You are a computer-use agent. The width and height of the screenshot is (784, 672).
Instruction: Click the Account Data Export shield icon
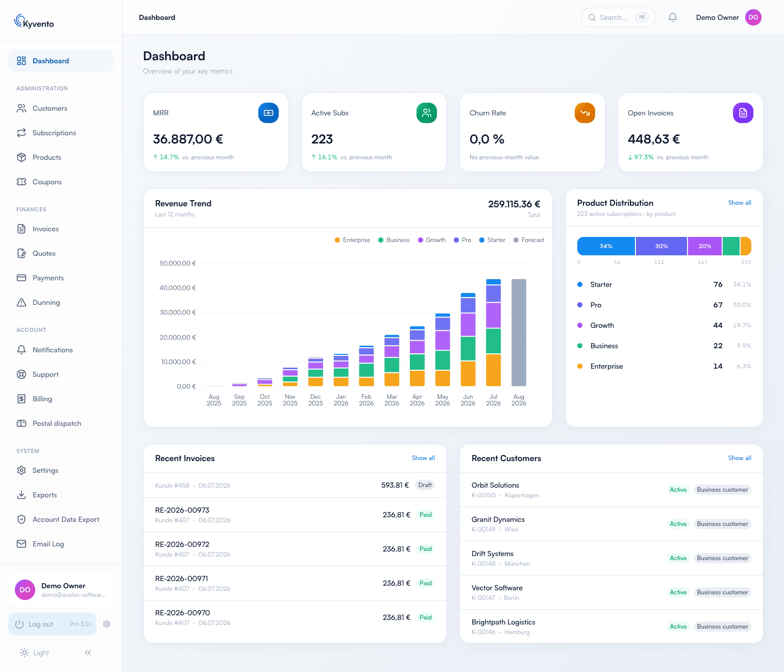tap(21, 519)
